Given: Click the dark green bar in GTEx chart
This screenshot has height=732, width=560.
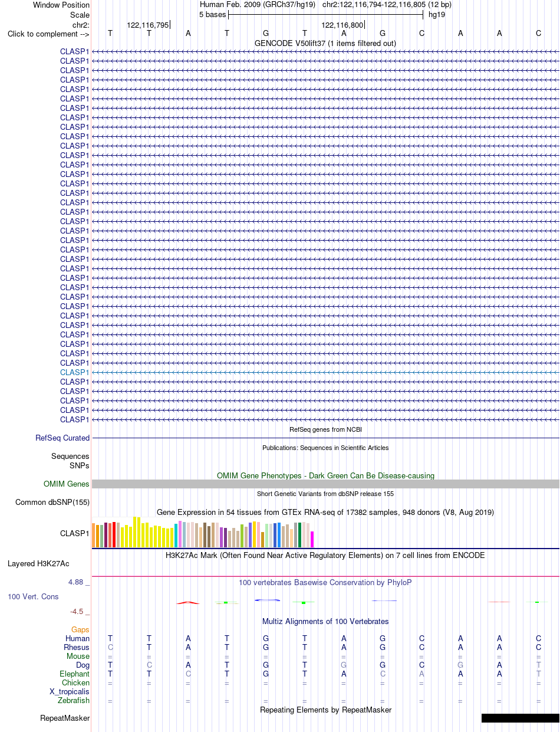Looking at the screenshot, I should (300, 535).
